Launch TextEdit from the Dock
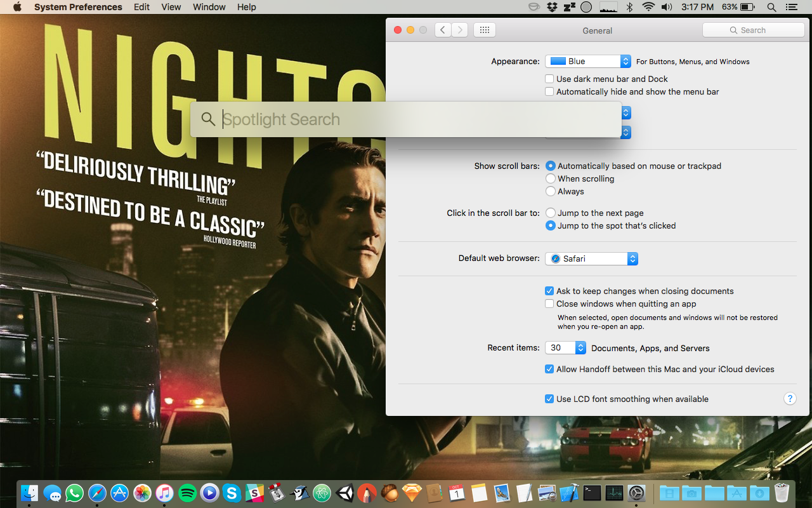 (525, 493)
